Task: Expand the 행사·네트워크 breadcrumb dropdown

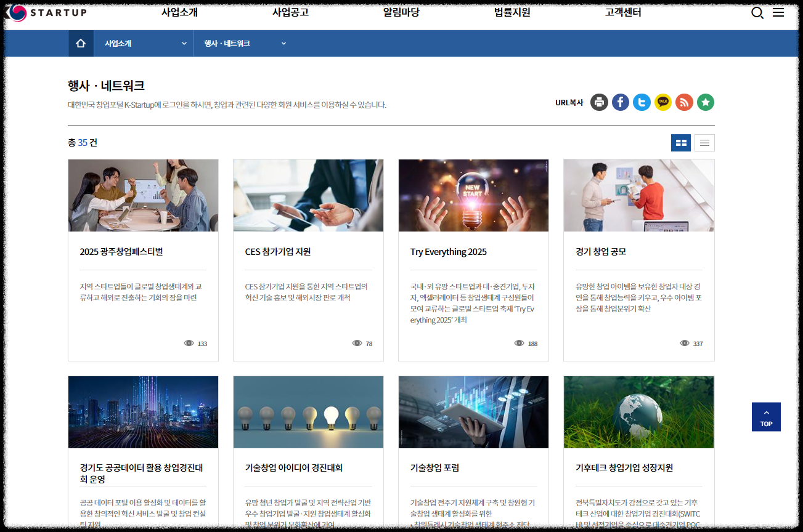Action: [244, 43]
